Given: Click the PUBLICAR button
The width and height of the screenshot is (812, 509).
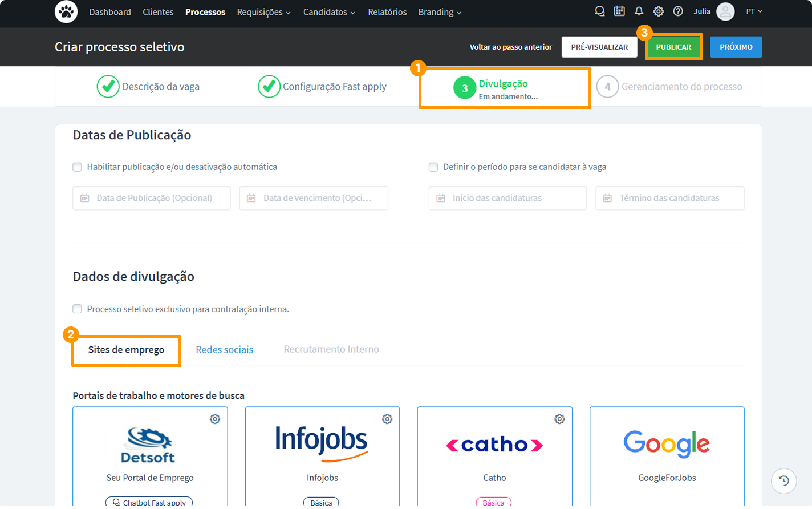Looking at the screenshot, I should click(673, 47).
